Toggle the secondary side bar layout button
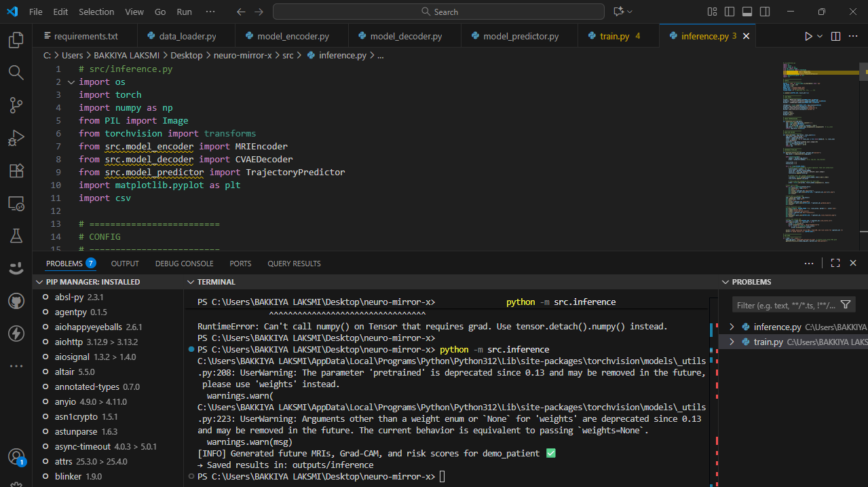868x487 pixels. click(x=764, y=12)
